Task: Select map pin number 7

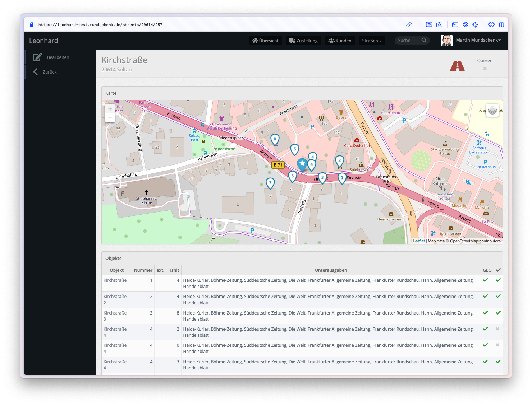Action: click(x=270, y=183)
